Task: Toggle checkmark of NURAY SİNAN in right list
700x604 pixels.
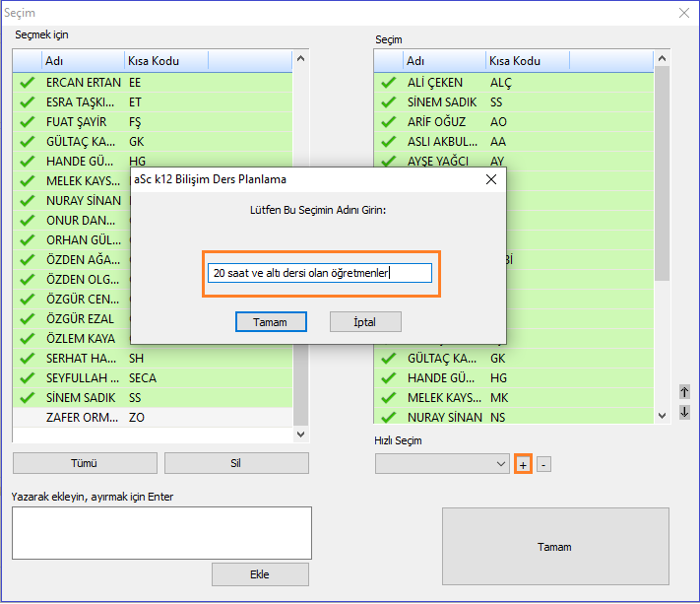Action: coord(389,417)
